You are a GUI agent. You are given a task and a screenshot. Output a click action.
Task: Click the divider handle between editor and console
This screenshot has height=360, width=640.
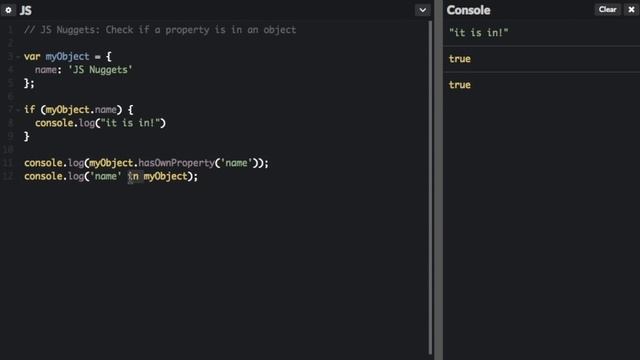[x=438, y=180]
